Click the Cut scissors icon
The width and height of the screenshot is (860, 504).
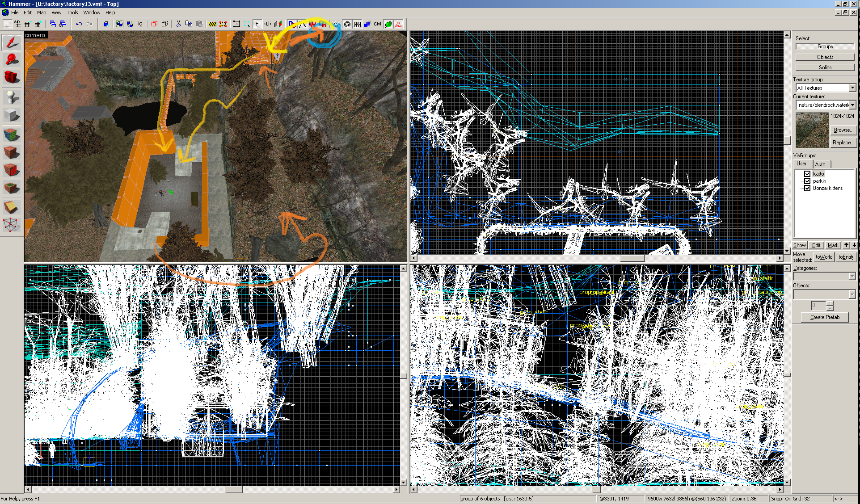point(178,24)
